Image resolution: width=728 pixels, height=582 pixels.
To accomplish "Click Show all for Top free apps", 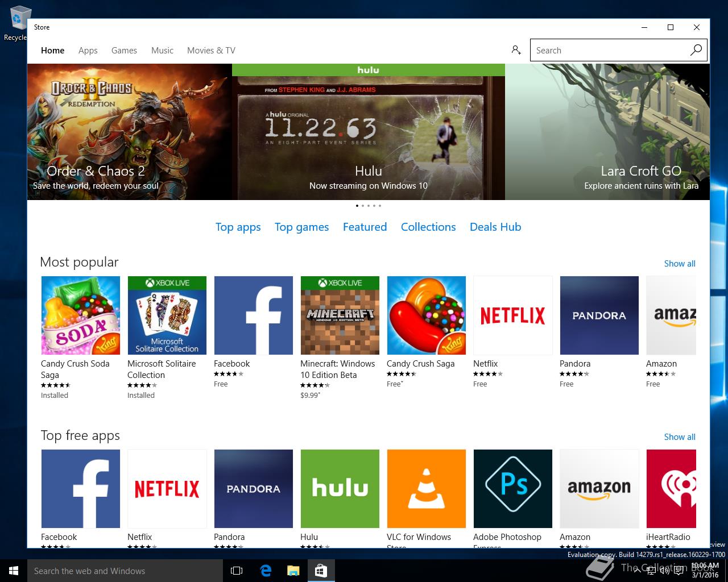I will [680, 437].
